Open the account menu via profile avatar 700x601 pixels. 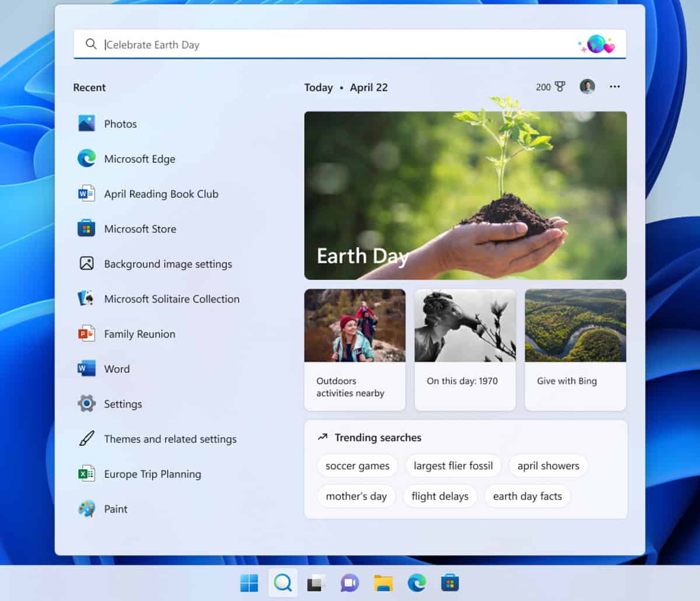point(587,86)
